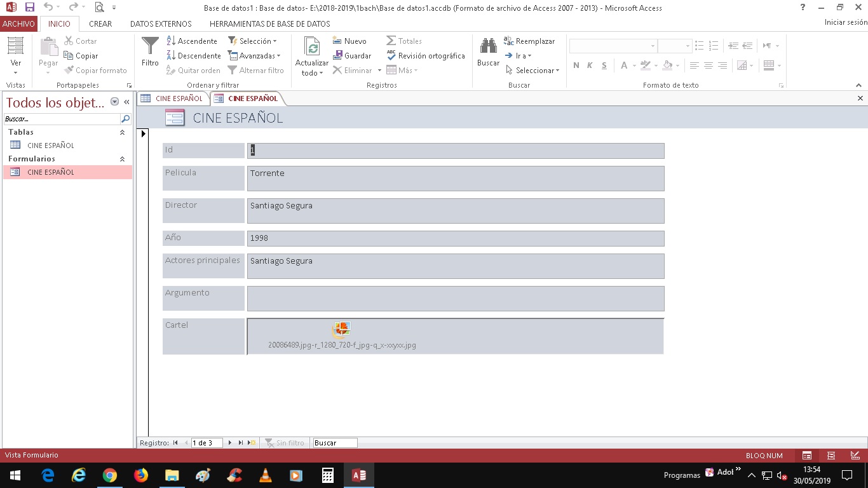Open the Todos los objetos pane menu arrow
This screenshot has height=488, width=868.
pyautogui.click(x=115, y=102)
